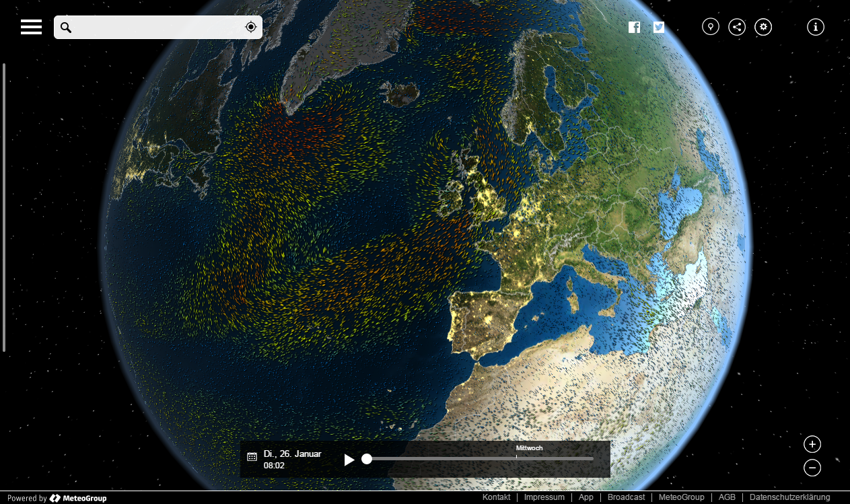
Task: Open the location pin favorites
Action: coord(711,27)
